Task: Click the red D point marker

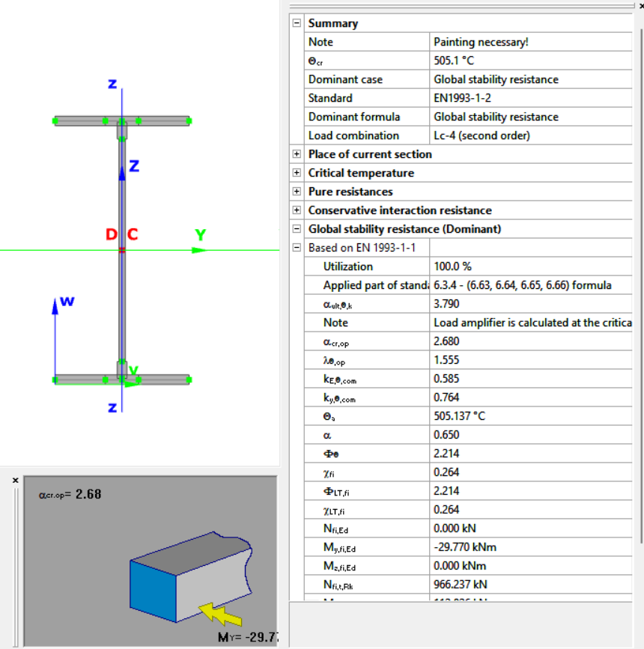Action: click(x=111, y=235)
